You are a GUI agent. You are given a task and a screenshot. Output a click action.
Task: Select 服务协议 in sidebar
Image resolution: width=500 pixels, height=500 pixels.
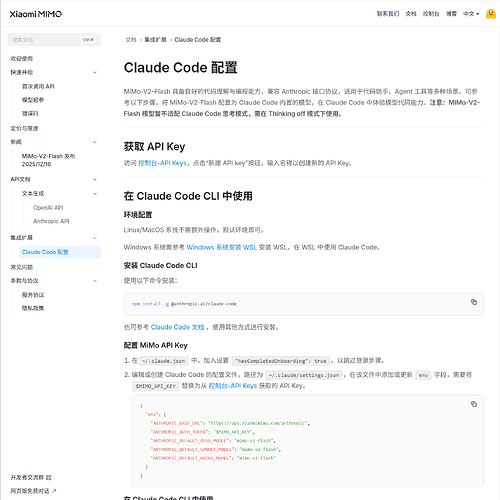[x=33, y=295]
